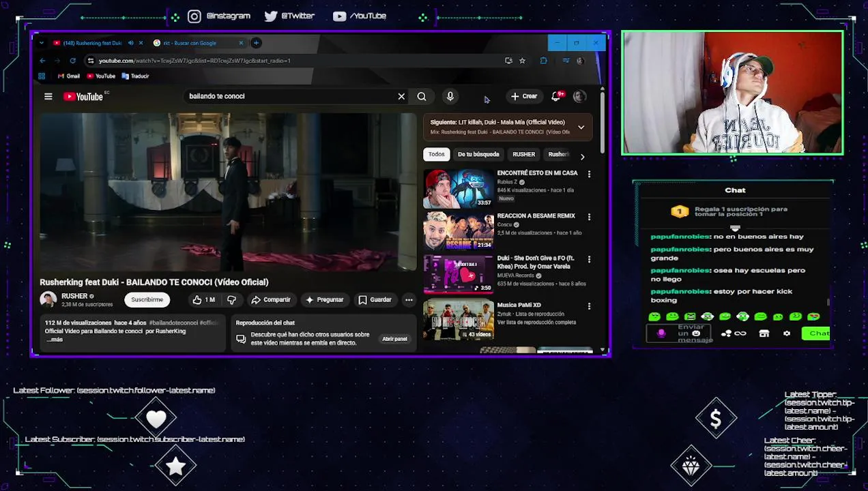Image resolution: width=868 pixels, height=491 pixels.
Task: Subscribe with Suscribirme button
Action: [x=147, y=300]
